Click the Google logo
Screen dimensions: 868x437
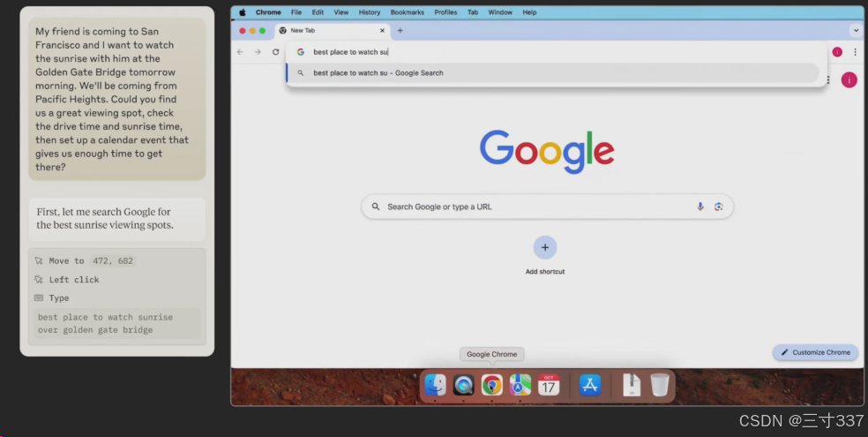click(547, 151)
